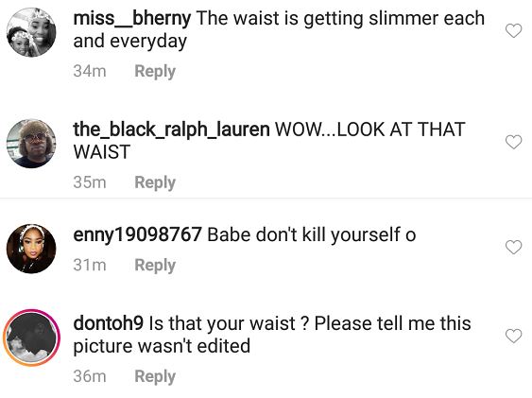Reply to miss__bherny's comment
This screenshot has width=532, height=398.
(155, 71)
